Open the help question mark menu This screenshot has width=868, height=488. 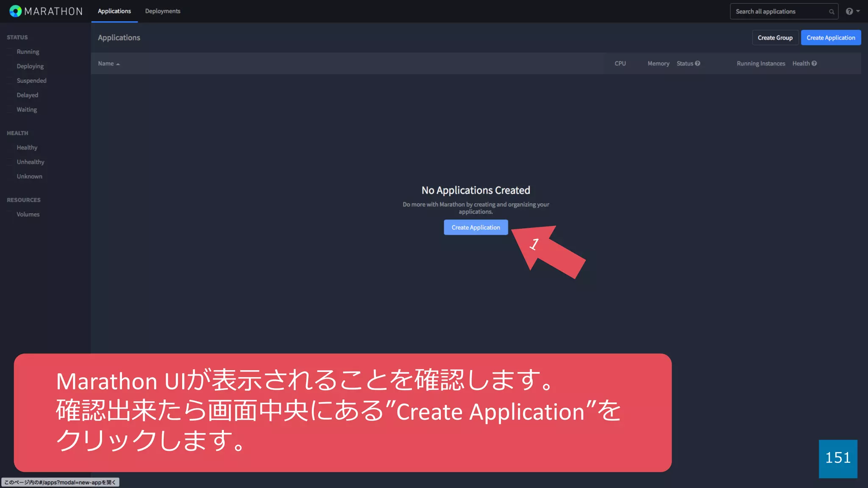click(852, 11)
